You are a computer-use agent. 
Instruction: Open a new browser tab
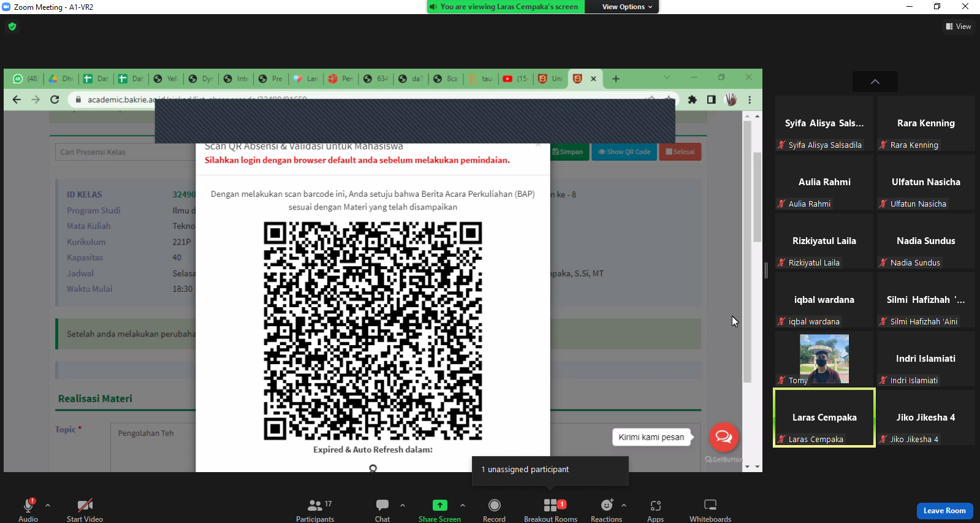pos(616,78)
